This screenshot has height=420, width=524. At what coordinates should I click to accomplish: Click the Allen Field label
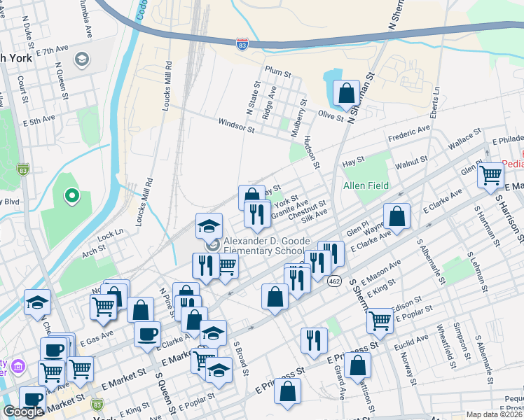(366, 185)
